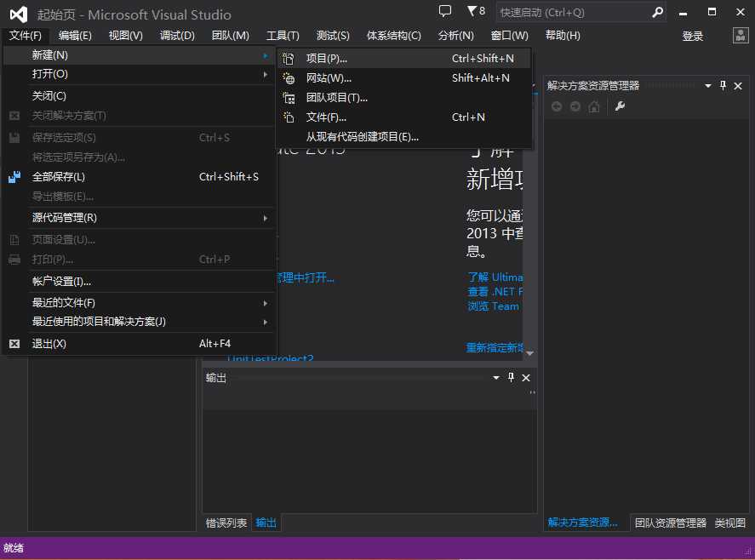This screenshot has width=755, height=560.
Task: Click Back arrow in Solution Explorer toolbar
Action: (557, 106)
